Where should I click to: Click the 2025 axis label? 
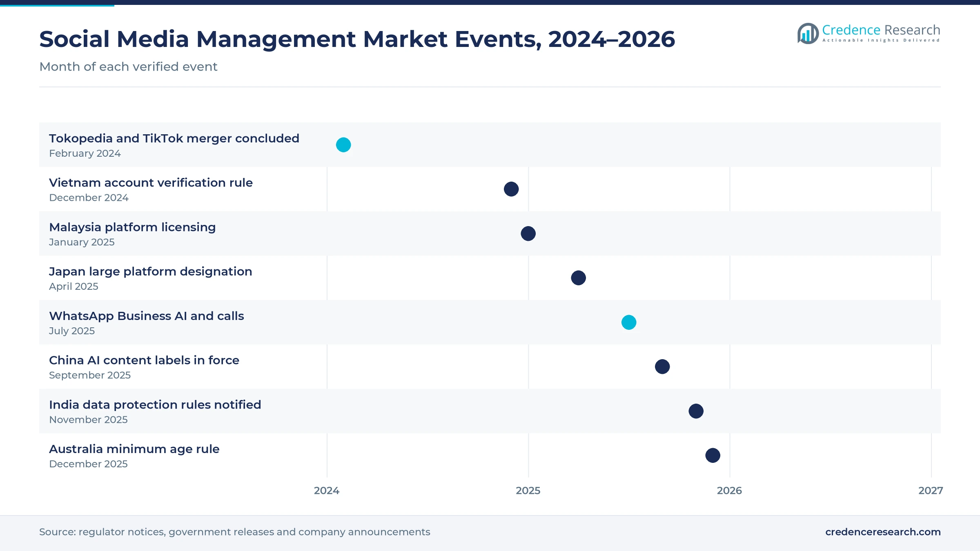[528, 491]
